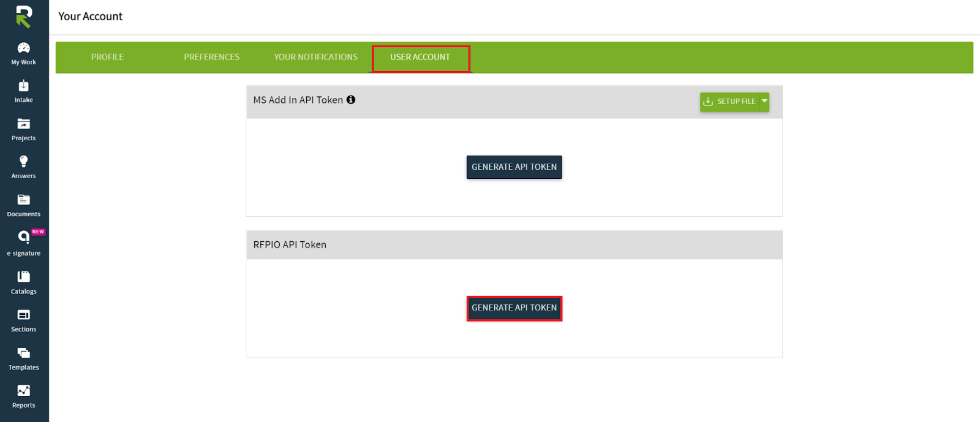Open the Your Notifications tab
Screen dimensions: 980x422
point(316,57)
